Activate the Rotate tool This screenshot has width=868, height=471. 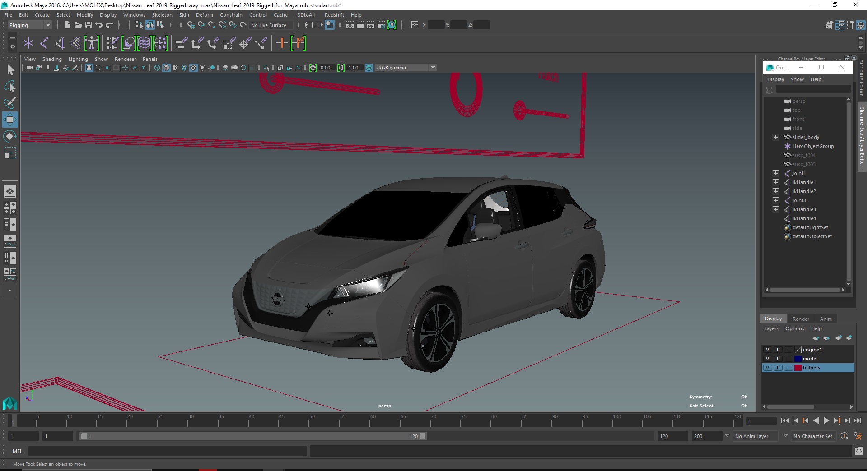pos(10,136)
